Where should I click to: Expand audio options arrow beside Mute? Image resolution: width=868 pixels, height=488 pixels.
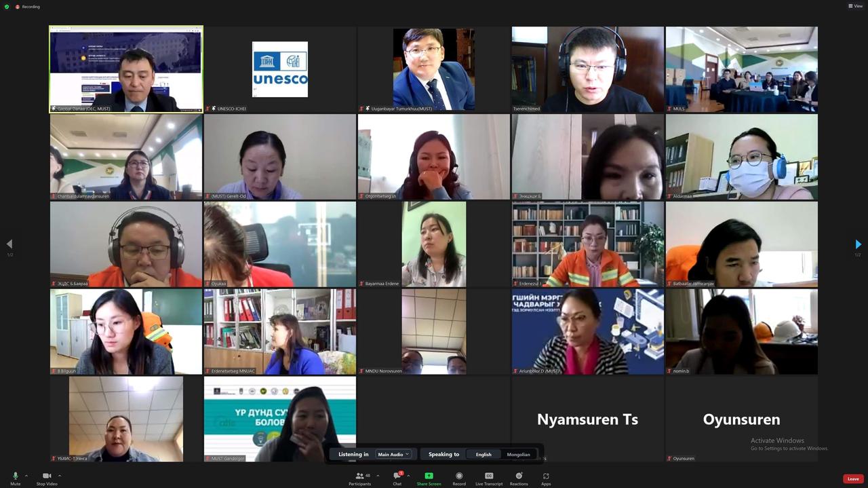point(26,476)
